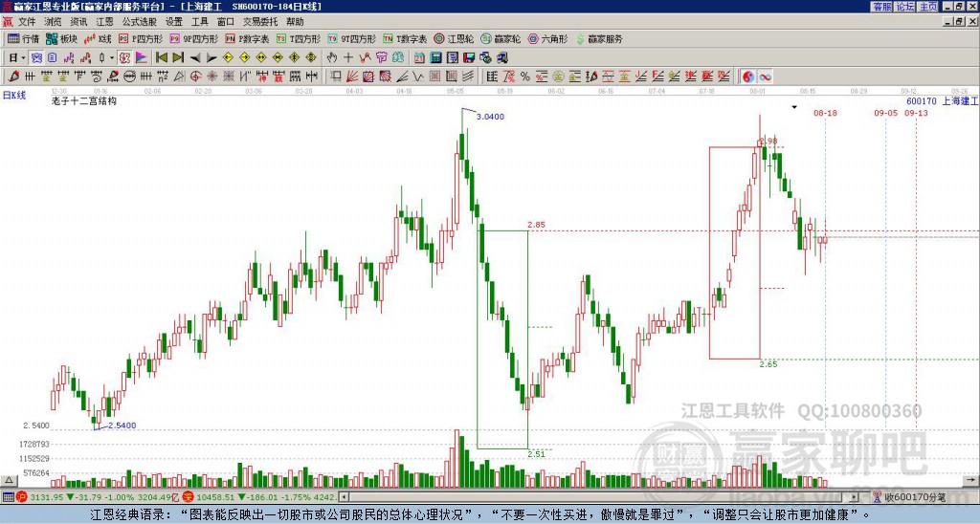The width and height of the screenshot is (980, 524).
Task: Toggle the 权 rights-adjustment button
Action: [124, 57]
